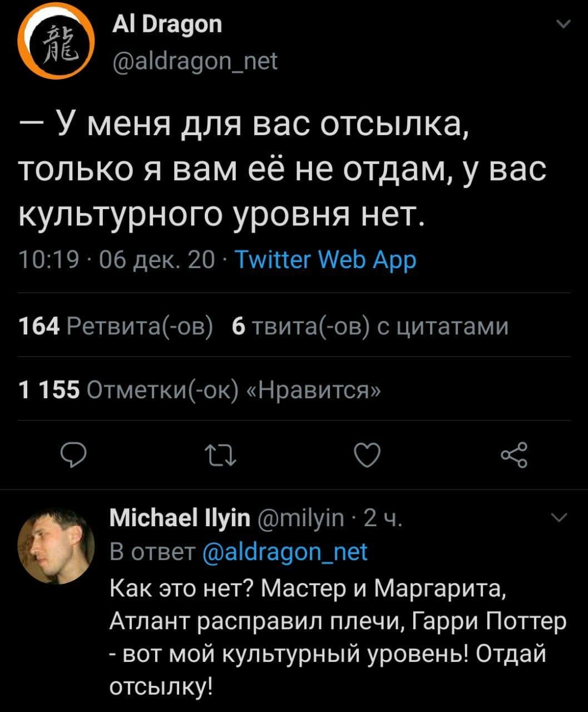Open the Michael Ilyin name link
This screenshot has height=712, width=588.
pos(180,520)
